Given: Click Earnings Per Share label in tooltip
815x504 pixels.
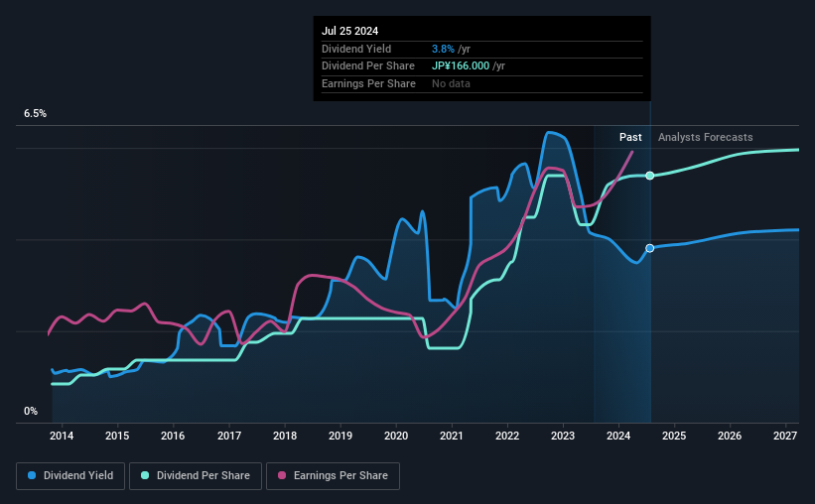Looking at the screenshot, I should coord(368,83).
